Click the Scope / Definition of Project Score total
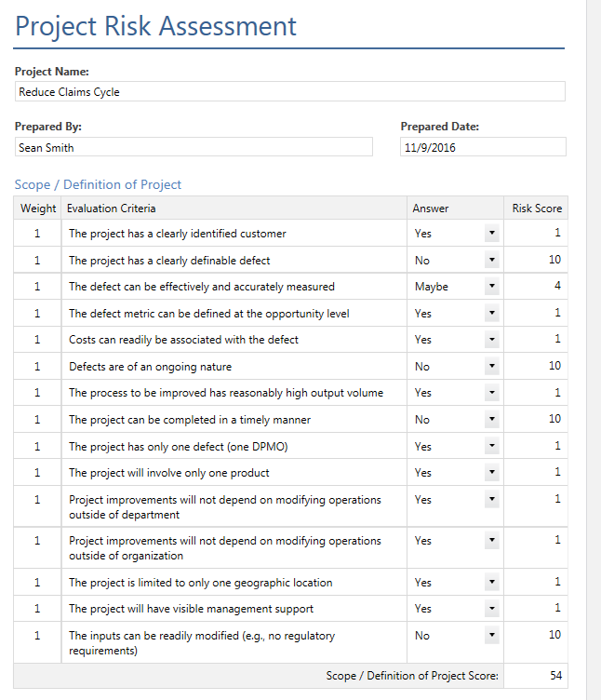This screenshot has width=601, height=700. click(537, 676)
